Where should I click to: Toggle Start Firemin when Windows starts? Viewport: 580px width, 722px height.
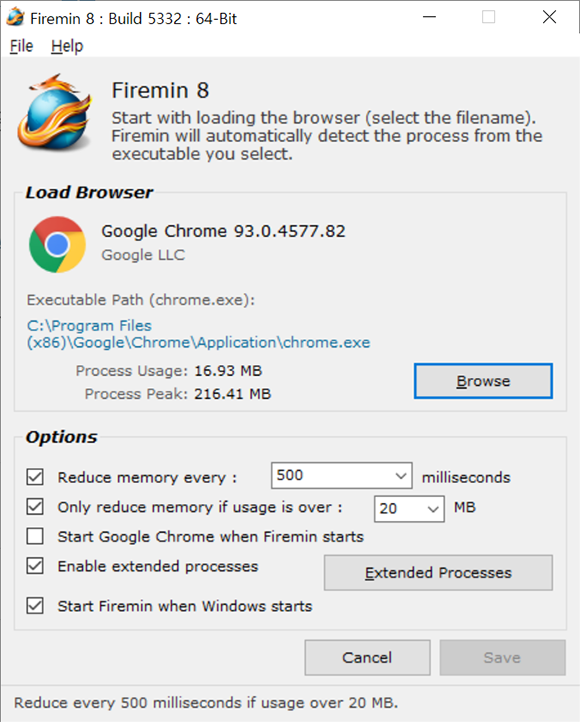coord(35,606)
